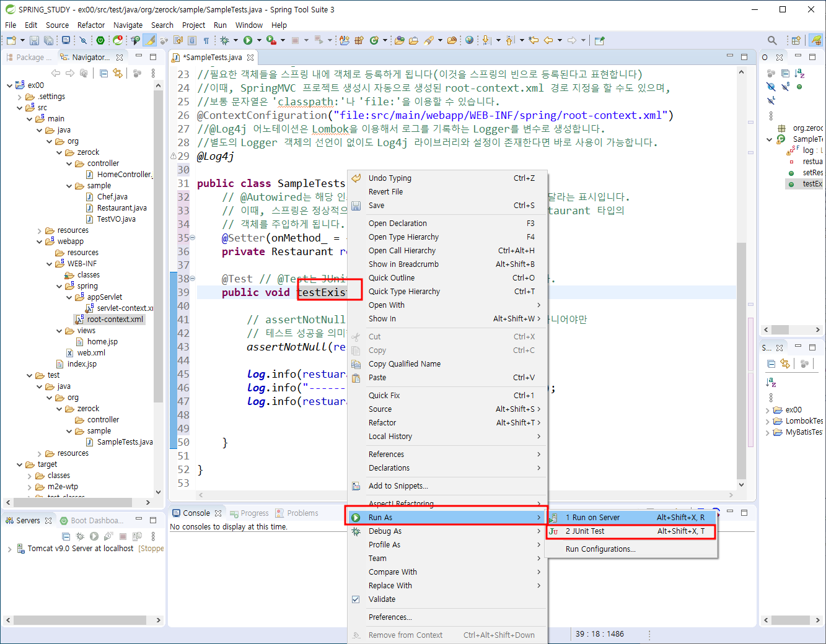Click the Spring Boot relaunch icon

[118, 40]
